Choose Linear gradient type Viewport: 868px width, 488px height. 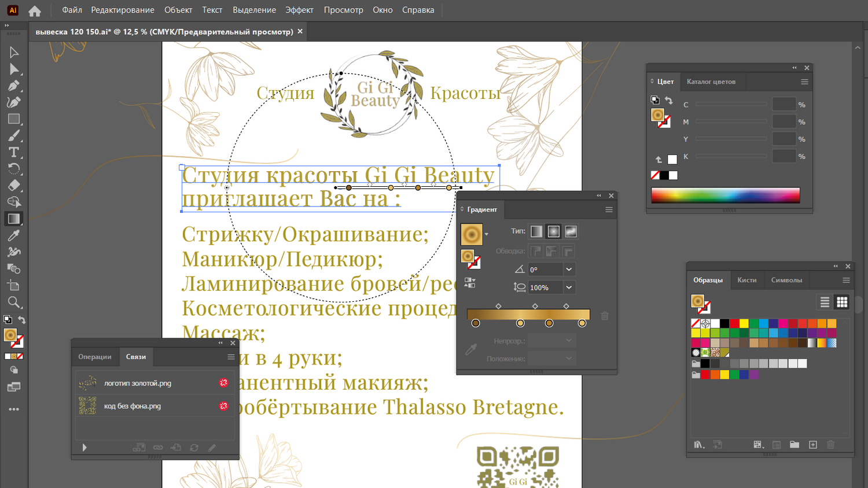(537, 231)
